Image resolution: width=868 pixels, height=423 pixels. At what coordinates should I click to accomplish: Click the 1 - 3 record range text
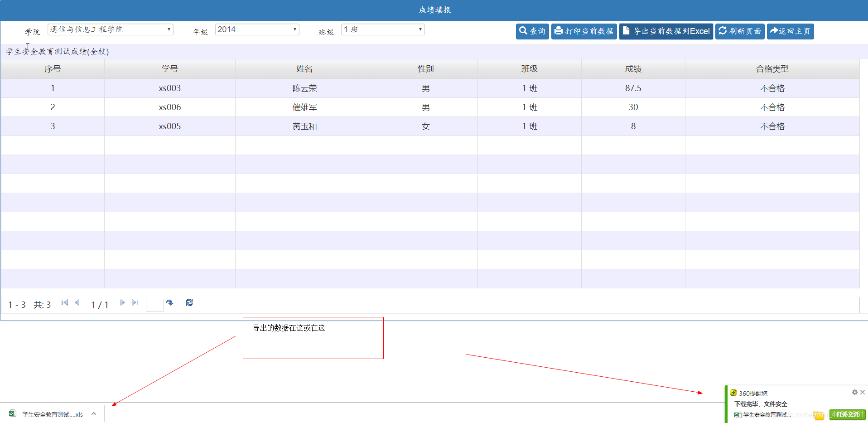(17, 305)
